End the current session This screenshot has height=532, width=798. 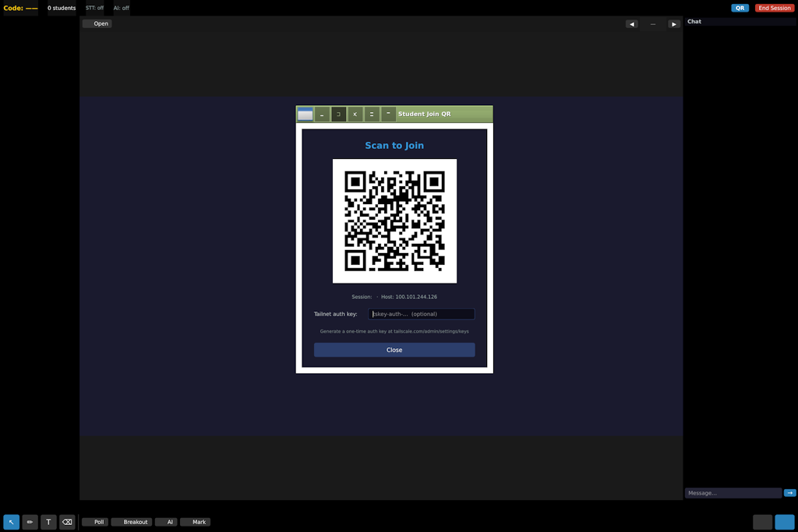click(x=774, y=8)
